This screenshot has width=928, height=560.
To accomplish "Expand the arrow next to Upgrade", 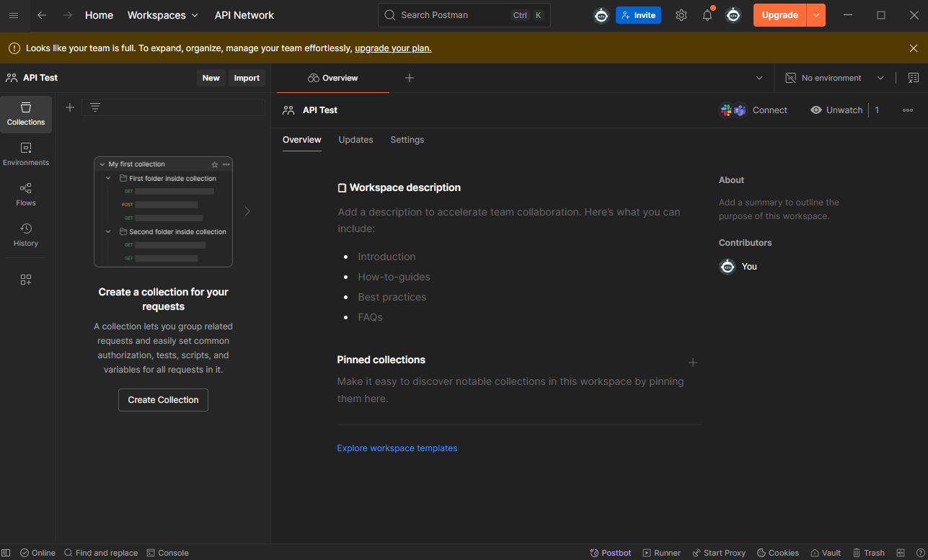I will point(816,15).
